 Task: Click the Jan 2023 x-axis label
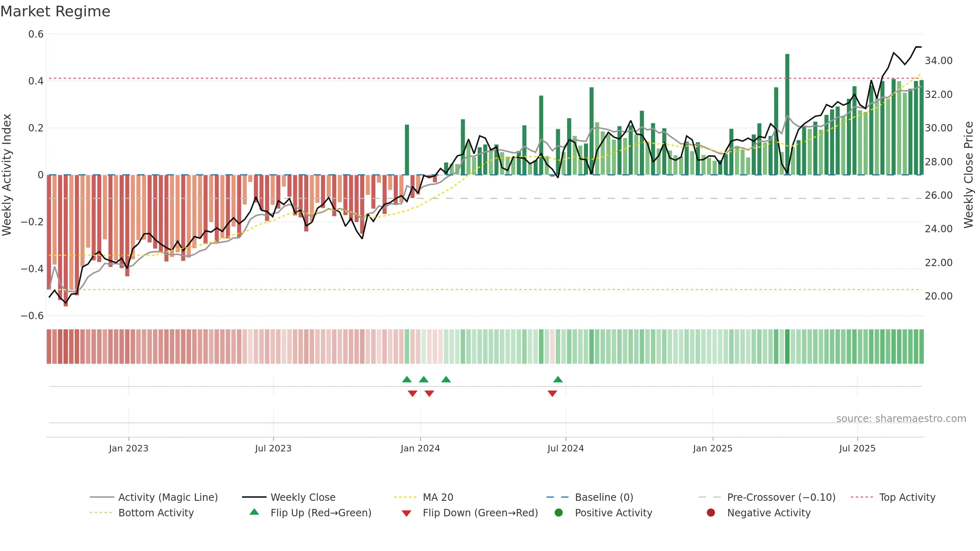pos(129,449)
